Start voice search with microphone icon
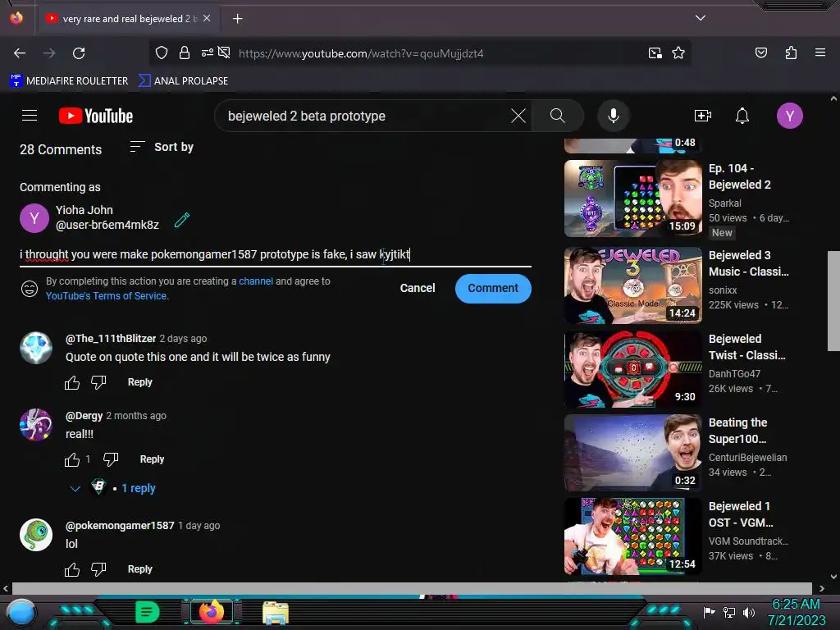Screen dimensions: 840x630 [x=614, y=116]
